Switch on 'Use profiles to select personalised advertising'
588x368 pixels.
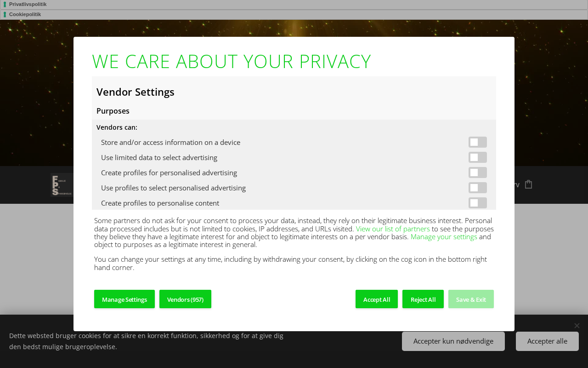[477, 188]
